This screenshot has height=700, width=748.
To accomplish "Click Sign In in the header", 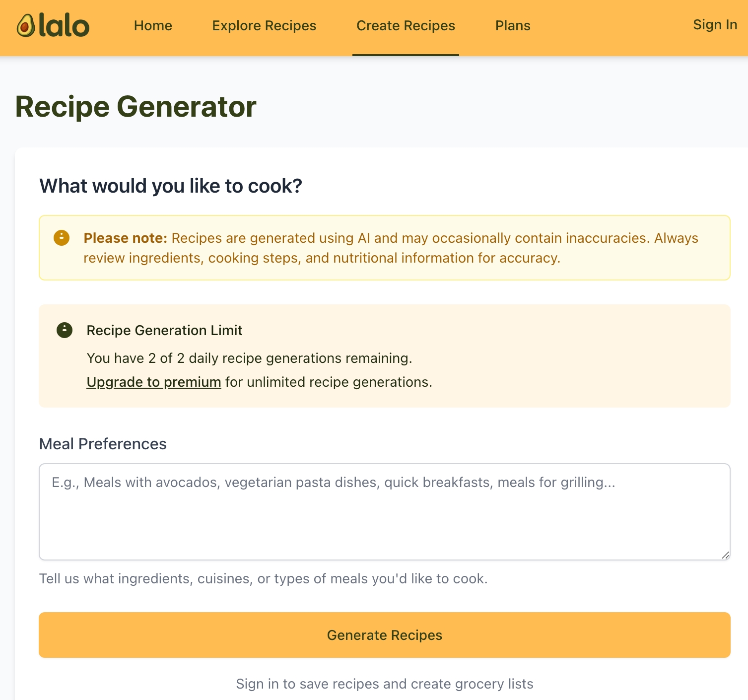I will 715,25.
